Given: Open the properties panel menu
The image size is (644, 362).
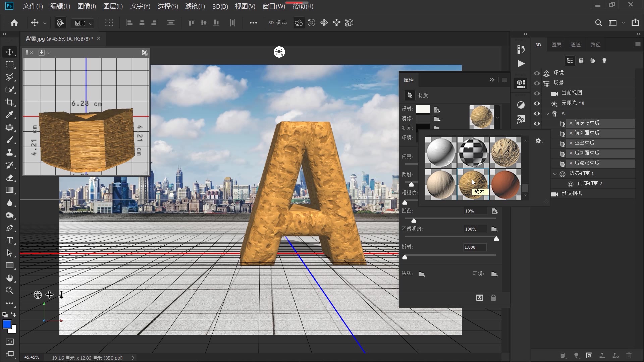Looking at the screenshot, I should [x=504, y=80].
